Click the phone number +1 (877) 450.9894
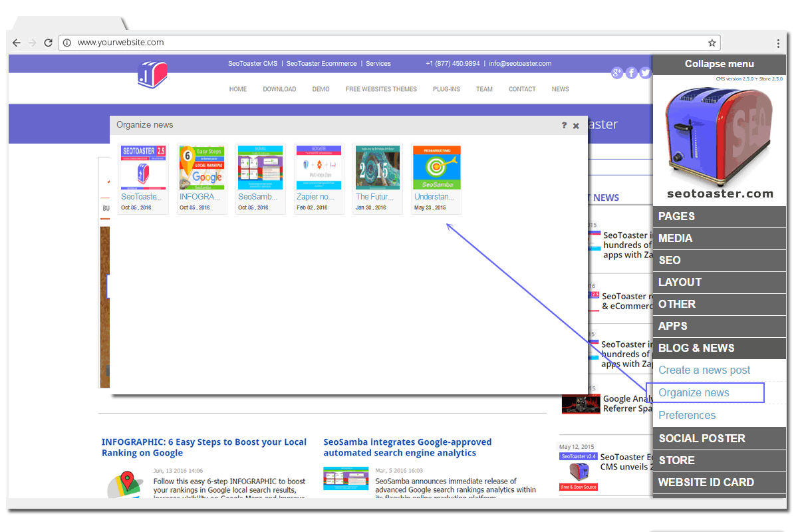Image resolution: width=798 pixels, height=532 pixels. (453, 64)
